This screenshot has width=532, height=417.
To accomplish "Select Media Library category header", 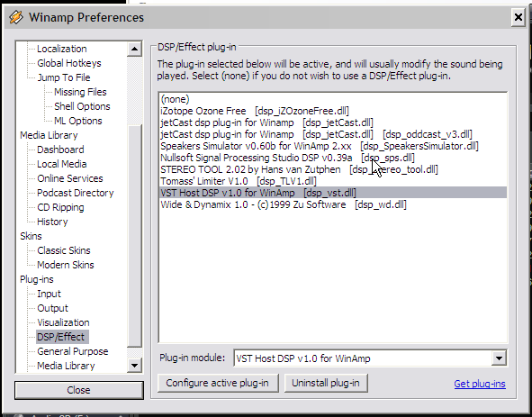I will pyautogui.click(x=49, y=135).
